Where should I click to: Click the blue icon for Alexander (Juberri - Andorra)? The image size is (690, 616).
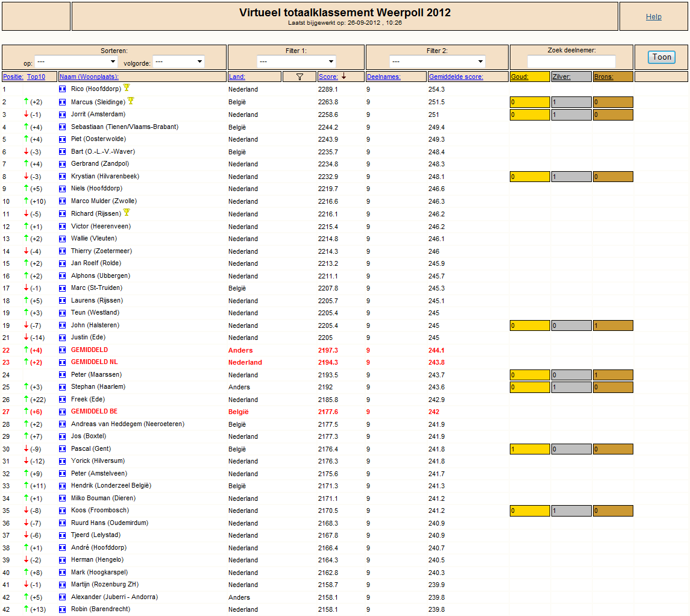(63, 597)
